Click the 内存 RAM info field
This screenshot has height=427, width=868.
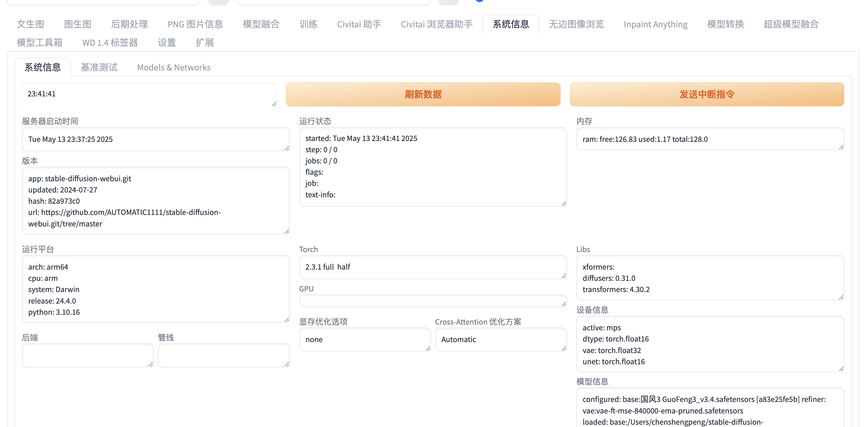click(x=709, y=139)
